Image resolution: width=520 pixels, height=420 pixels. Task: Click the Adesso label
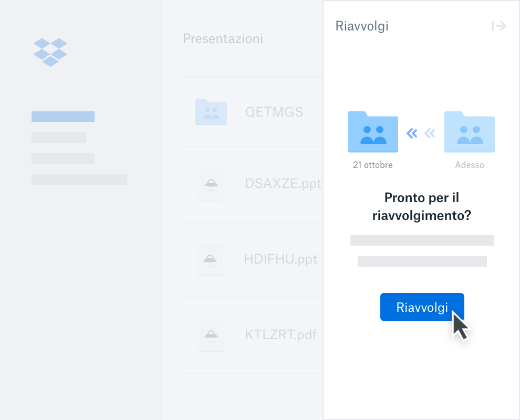[x=469, y=165]
